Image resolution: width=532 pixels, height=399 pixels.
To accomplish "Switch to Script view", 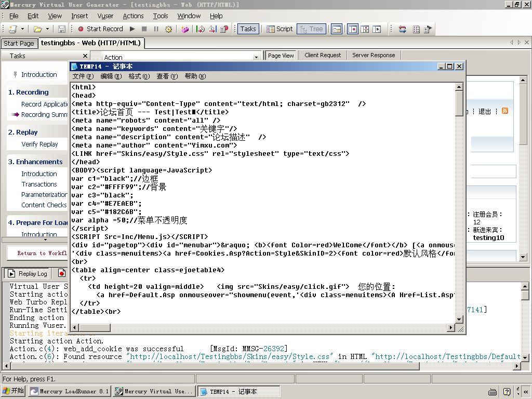I will point(280,29).
